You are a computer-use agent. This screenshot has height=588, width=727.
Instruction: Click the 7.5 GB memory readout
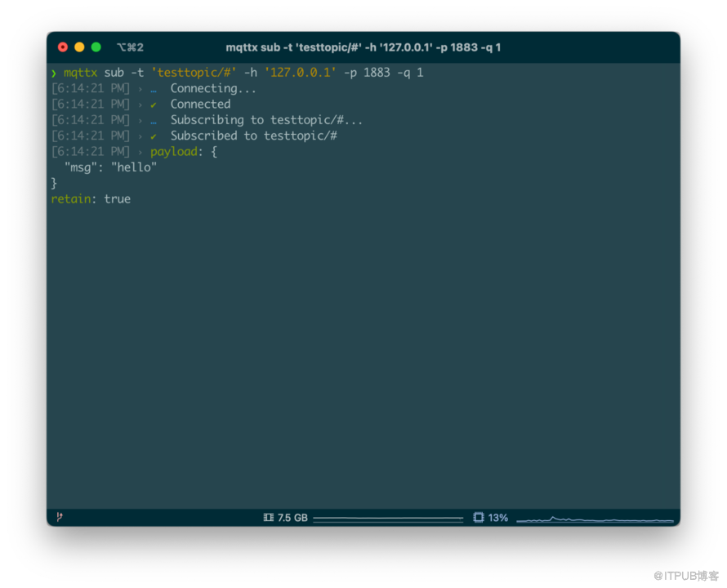(x=292, y=518)
